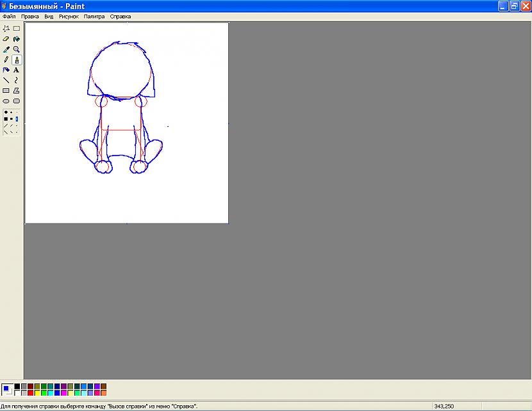The image size is (532, 411).
Task: Pick the light gray color swatch
Action: click(x=24, y=393)
